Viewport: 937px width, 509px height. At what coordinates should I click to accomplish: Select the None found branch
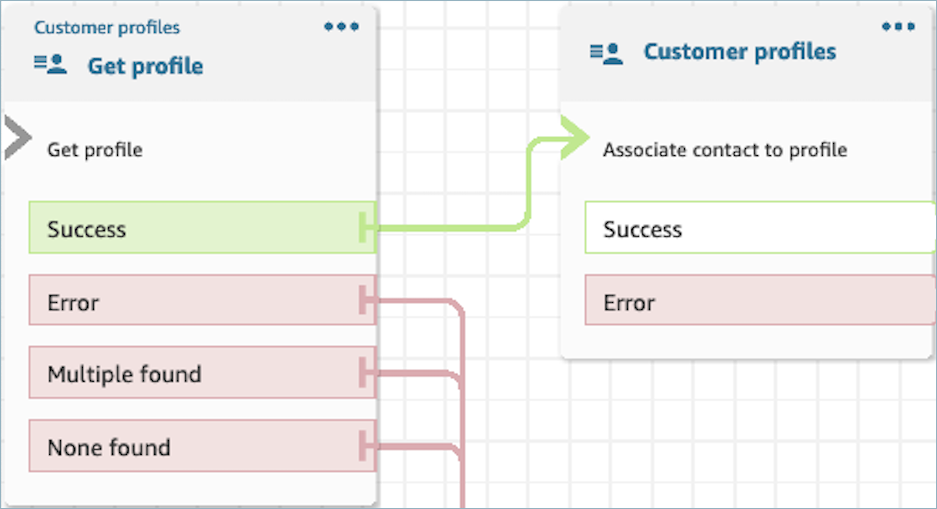(x=190, y=447)
